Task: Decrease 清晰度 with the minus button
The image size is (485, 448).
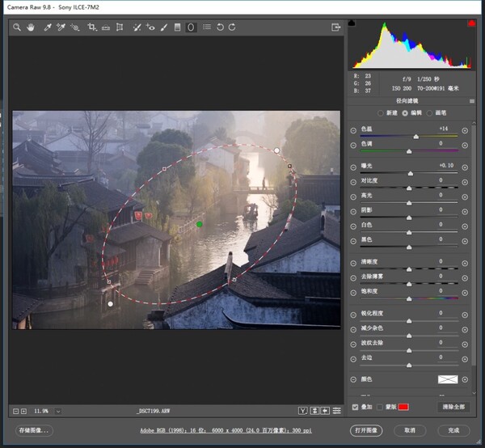Action: (x=353, y=264)
